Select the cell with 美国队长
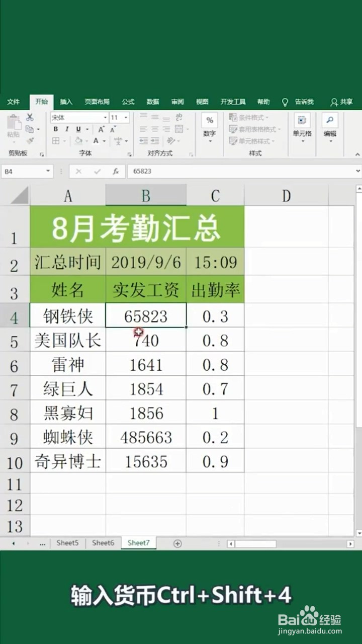Screen dimensions: 362x644 68,340
